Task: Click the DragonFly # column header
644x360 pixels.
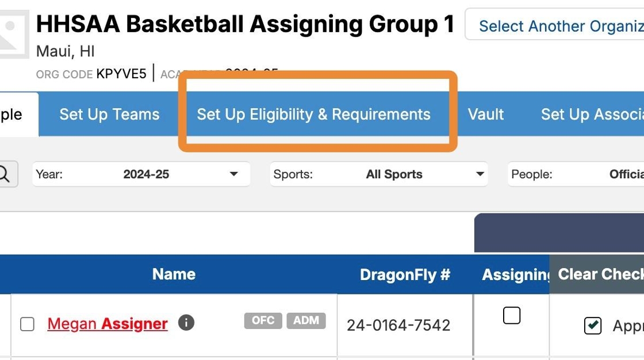Action: point(405,275)
